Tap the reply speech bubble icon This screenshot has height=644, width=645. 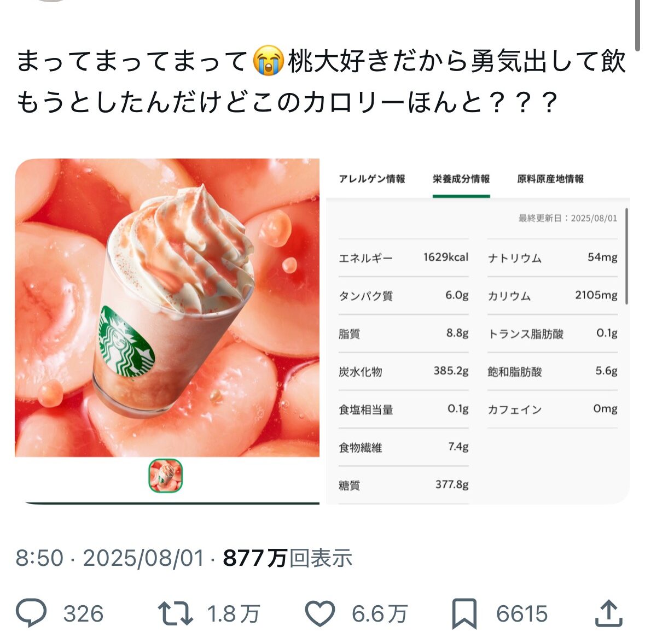click(31, 613)
